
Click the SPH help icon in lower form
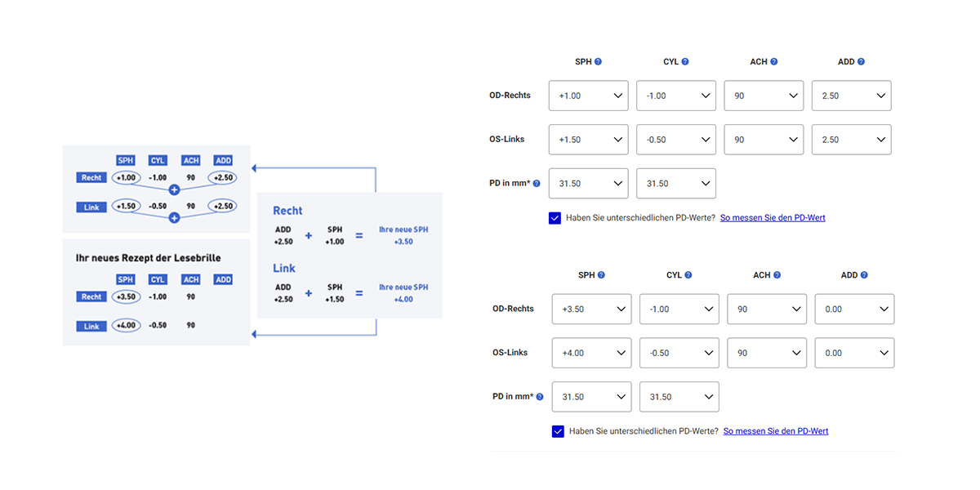click(x=601, y=275)
